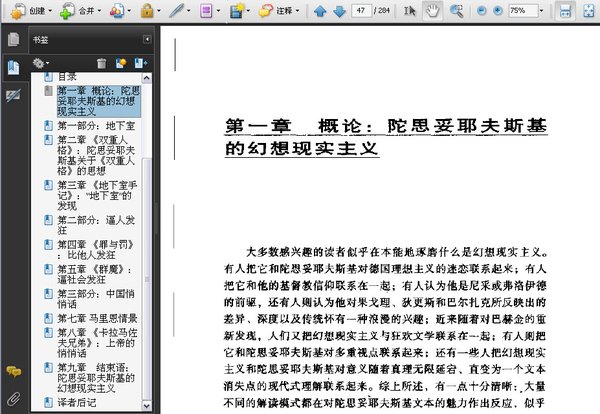The height and width of the screenshot is (414, 600).
Task: Click the New Bookmark icon
Action: coord(121,63)
